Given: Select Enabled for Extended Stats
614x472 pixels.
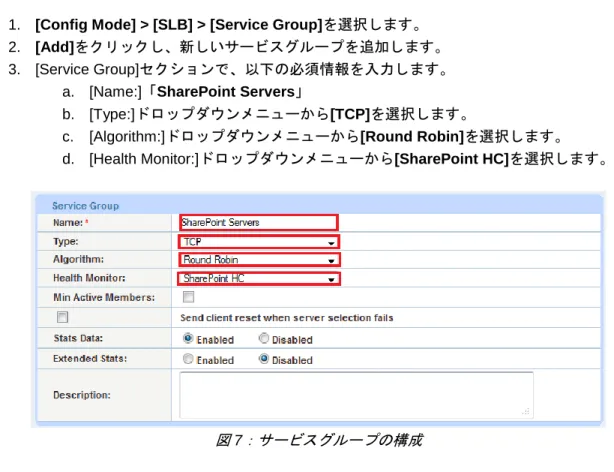Looking at the screenshot, I should pyautogui.click(x=188, y=359).
